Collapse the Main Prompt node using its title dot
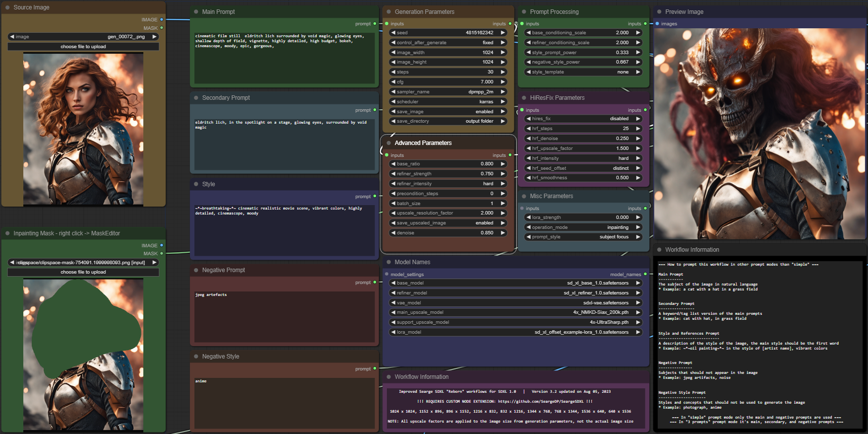The width and height of the screenshot is (868, 434). tap(196, 12)
